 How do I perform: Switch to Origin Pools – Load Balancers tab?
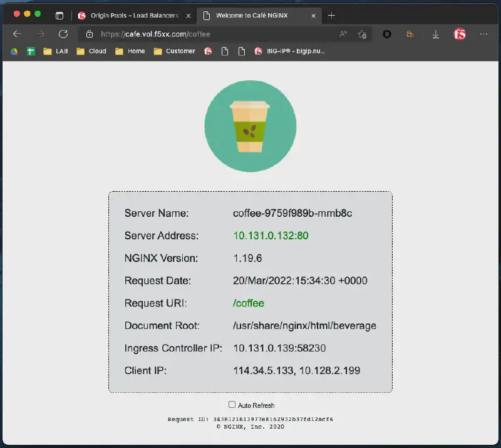[128, 15]
